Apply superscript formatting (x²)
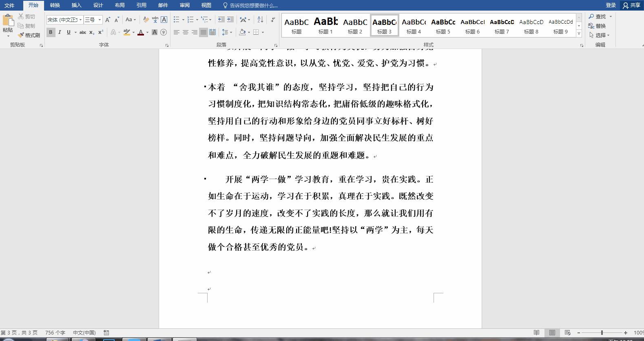644x341 pixels. coord(101,32)
